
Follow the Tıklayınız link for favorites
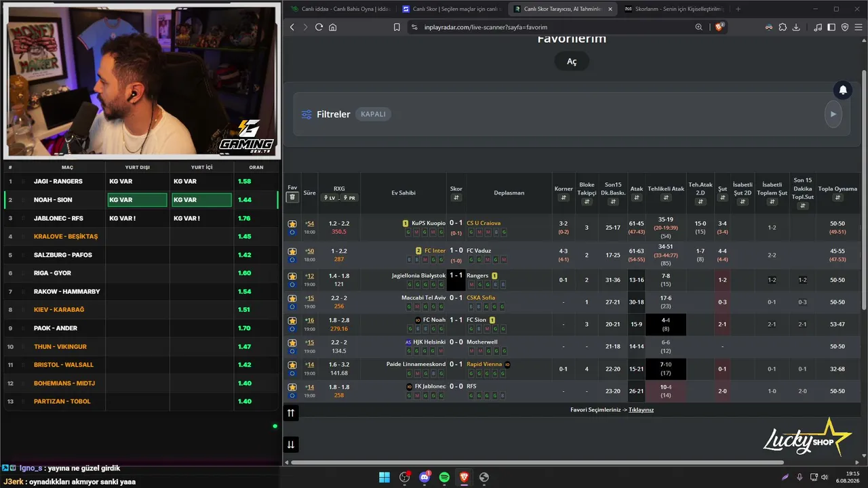641,409
